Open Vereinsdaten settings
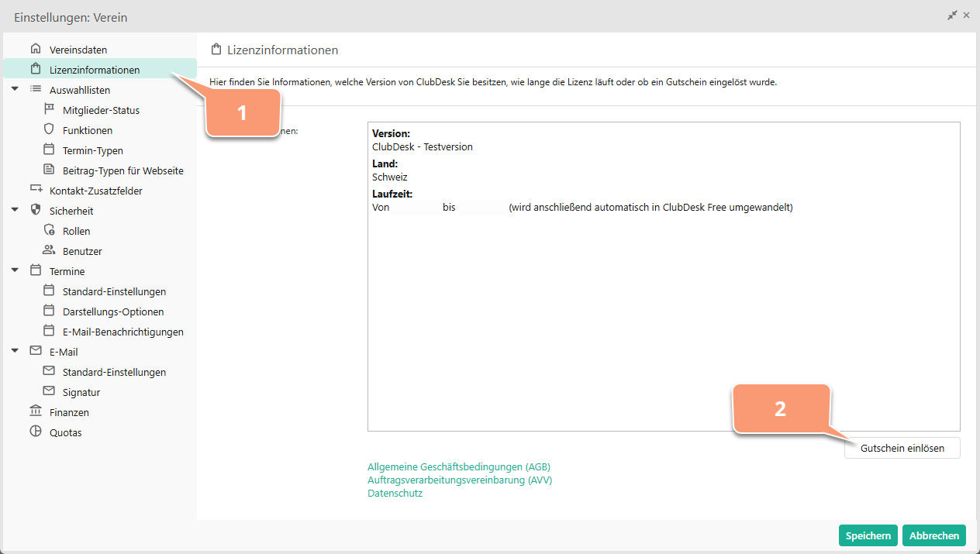This screenshot has width=980, height=554. [x=78, y=50]
